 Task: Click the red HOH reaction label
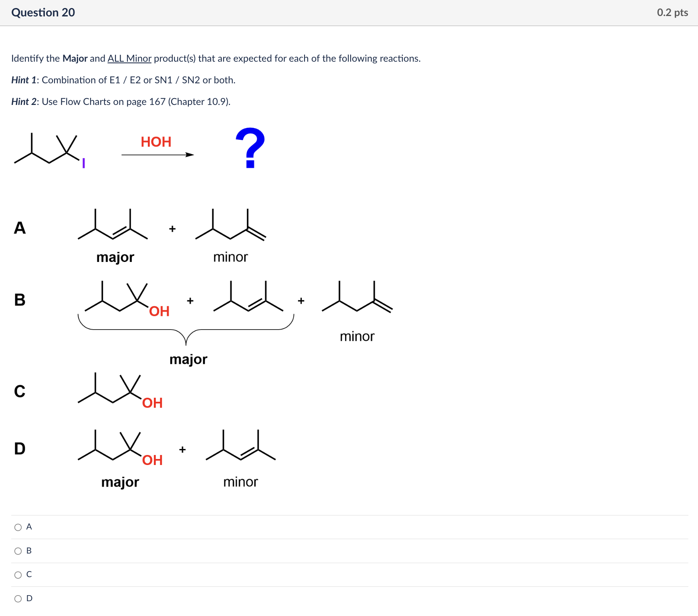tap(155, 141)
